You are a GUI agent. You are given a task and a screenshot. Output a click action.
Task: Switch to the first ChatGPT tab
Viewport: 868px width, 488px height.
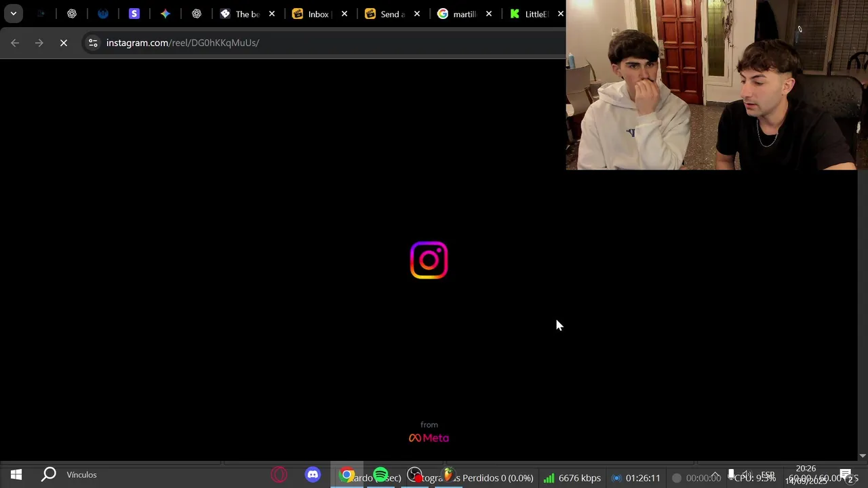point(72,14)
